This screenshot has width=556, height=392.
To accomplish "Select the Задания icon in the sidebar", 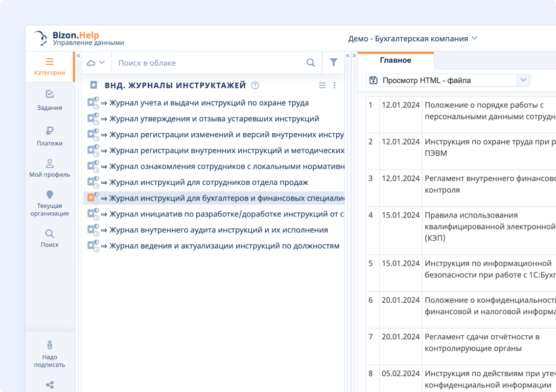I will [49, 100].
